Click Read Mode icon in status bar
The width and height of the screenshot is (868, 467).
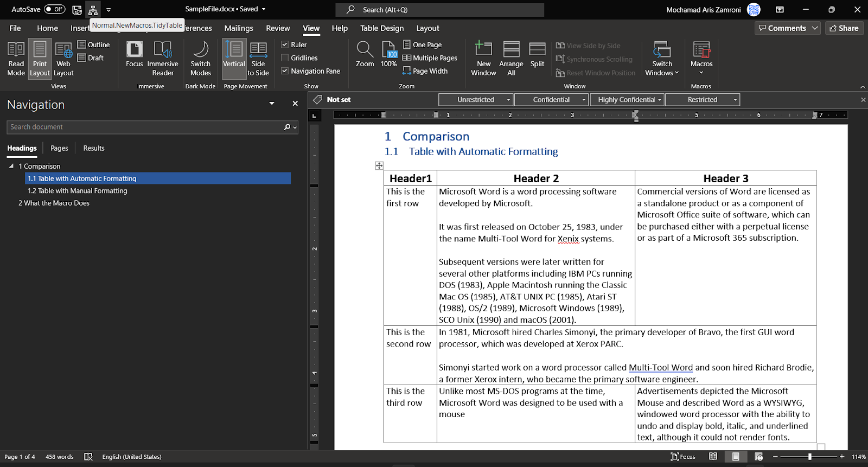pos(713,457)
